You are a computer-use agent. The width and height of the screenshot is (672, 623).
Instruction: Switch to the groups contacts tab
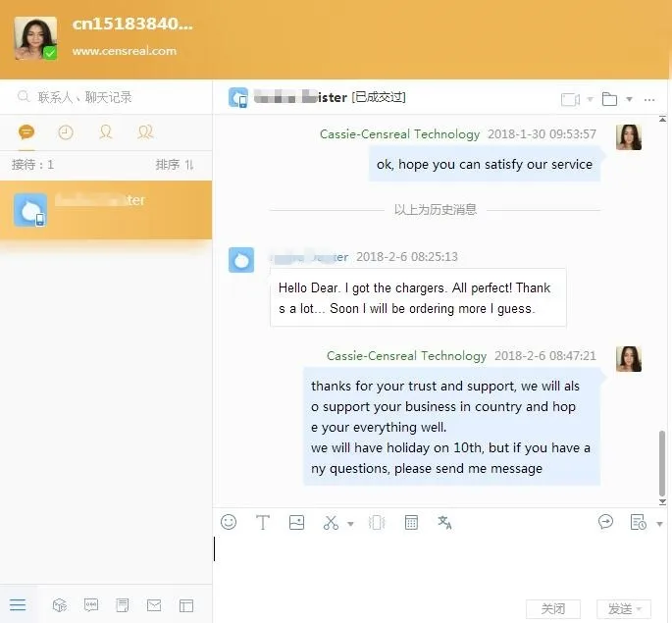point(145,132)
